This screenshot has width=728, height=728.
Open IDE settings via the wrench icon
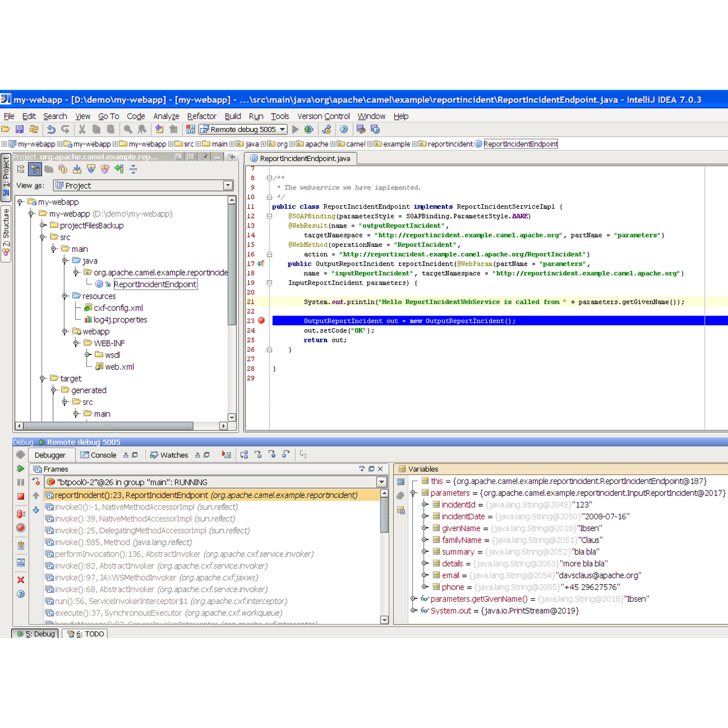326,129
